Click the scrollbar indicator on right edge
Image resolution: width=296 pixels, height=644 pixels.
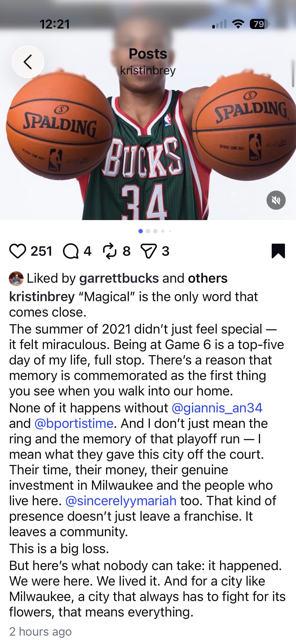click(x=293, y=73)
